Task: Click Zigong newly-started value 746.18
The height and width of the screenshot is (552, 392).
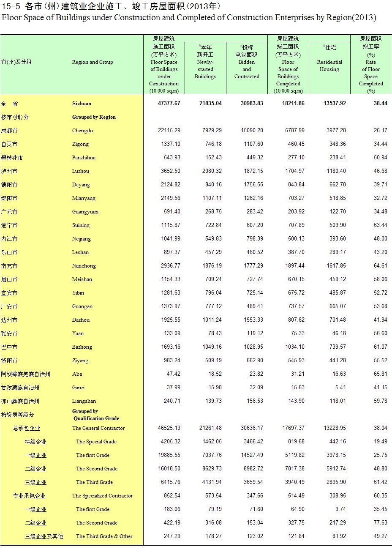Action: (213, 144)
